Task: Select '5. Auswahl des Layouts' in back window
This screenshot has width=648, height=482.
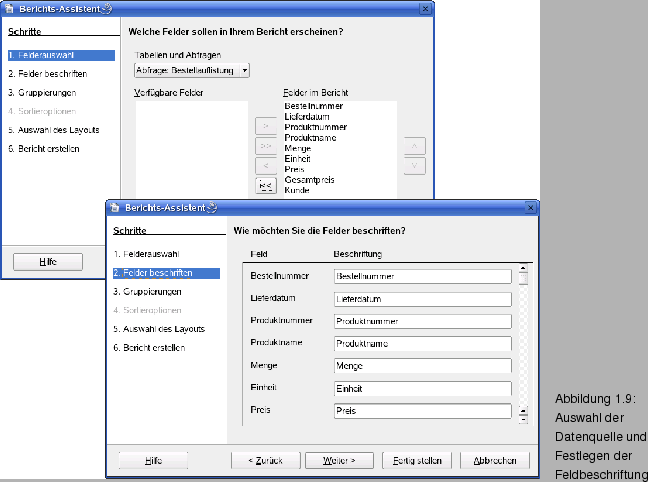Action: pyautogui.click(x=54, y=130)
